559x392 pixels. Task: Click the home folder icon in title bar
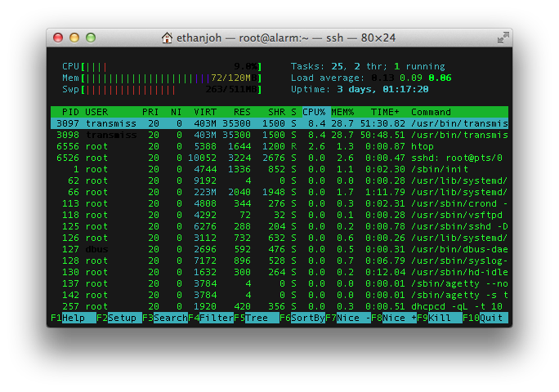167,38
